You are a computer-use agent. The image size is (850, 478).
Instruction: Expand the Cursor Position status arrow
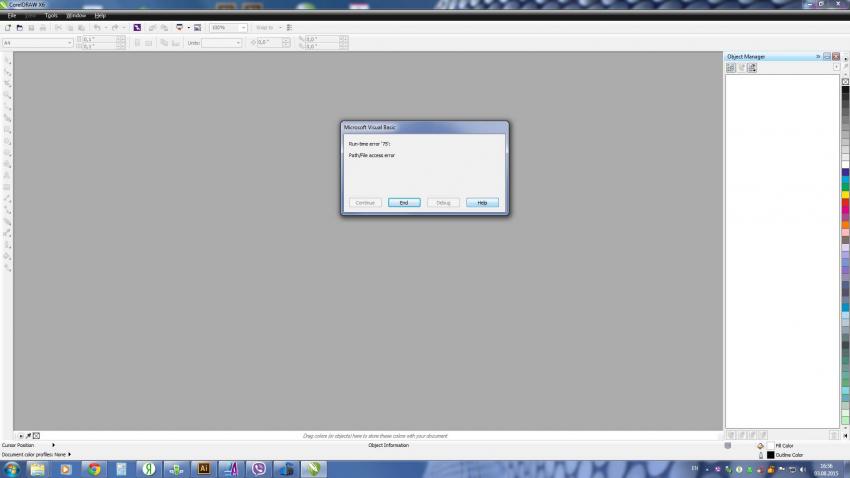click(53, 445)
